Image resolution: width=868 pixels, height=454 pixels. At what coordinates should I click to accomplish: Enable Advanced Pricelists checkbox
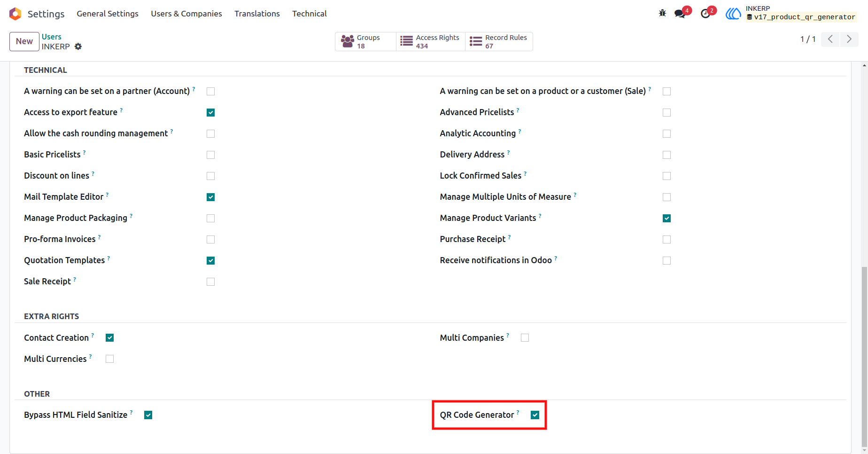point(667,112)
